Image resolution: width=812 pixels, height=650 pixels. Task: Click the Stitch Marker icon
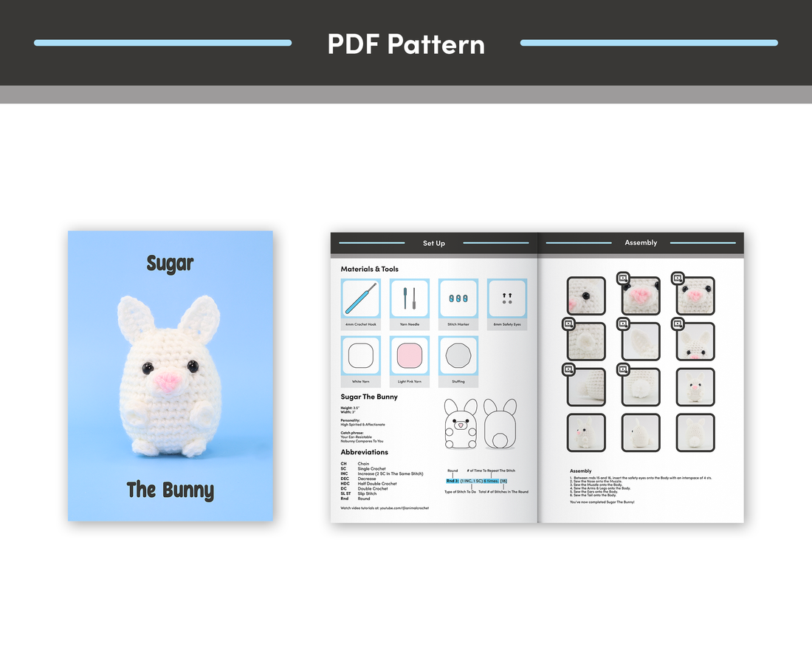[458, 298]
